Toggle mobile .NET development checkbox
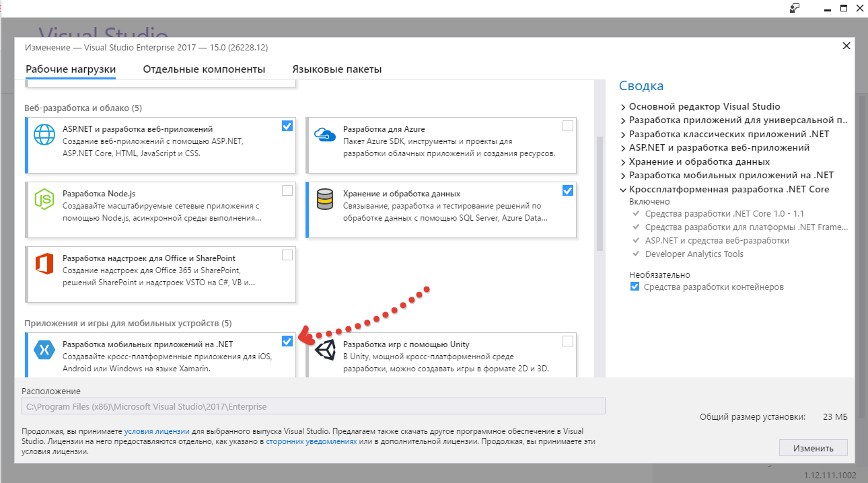868x483 pixels. pos(287,341)
